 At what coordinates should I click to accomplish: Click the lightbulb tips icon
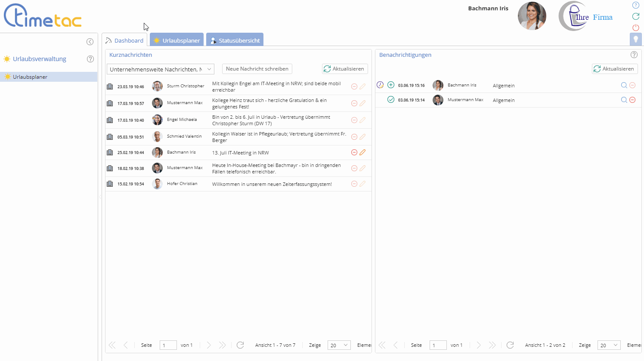coord(635,39)
